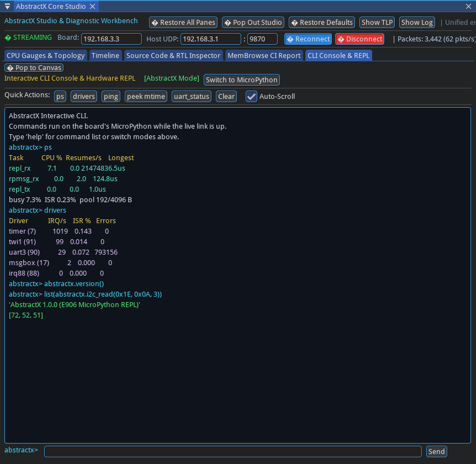Focus the abstractx command input field
Screen dimensions: 476x464
(x=233, y=451)
